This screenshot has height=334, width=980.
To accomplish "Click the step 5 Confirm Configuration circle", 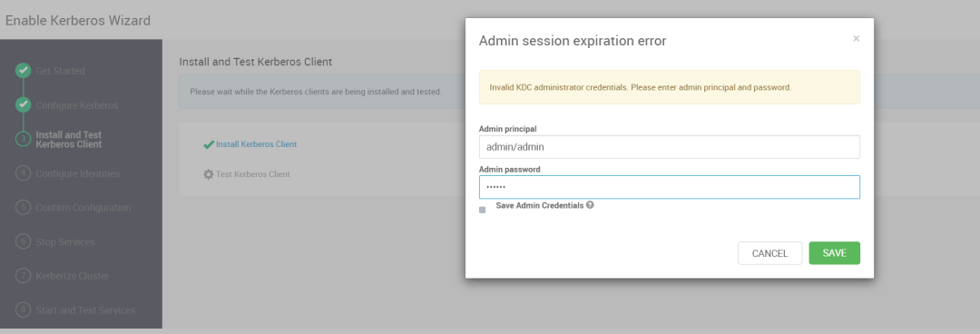I will point(23,207).
